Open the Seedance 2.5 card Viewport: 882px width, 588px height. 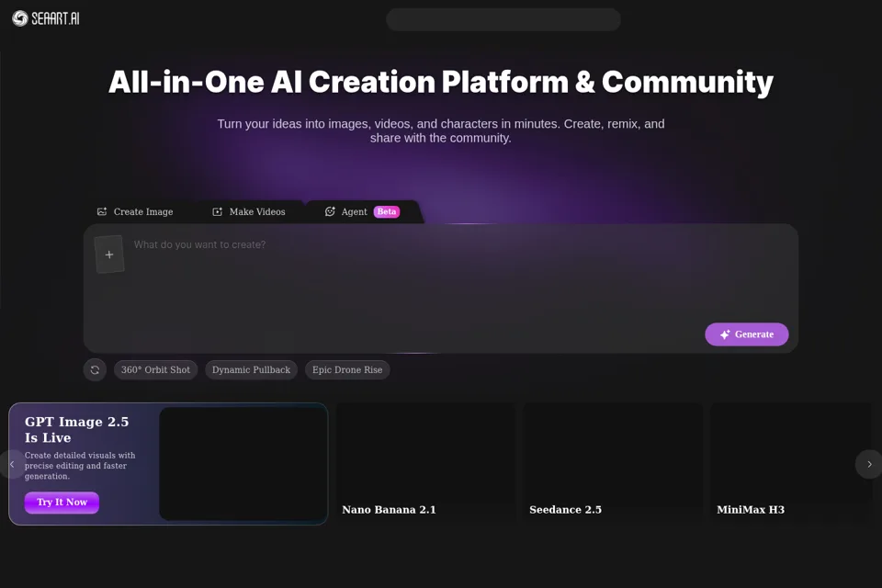point(613,464)
